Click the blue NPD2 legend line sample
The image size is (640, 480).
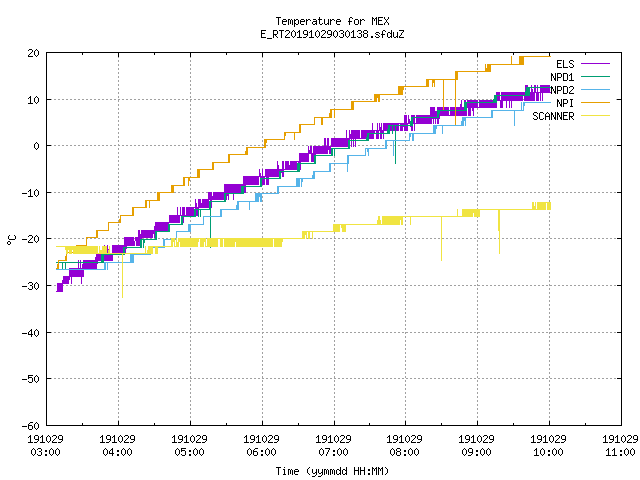click(595, 90)
